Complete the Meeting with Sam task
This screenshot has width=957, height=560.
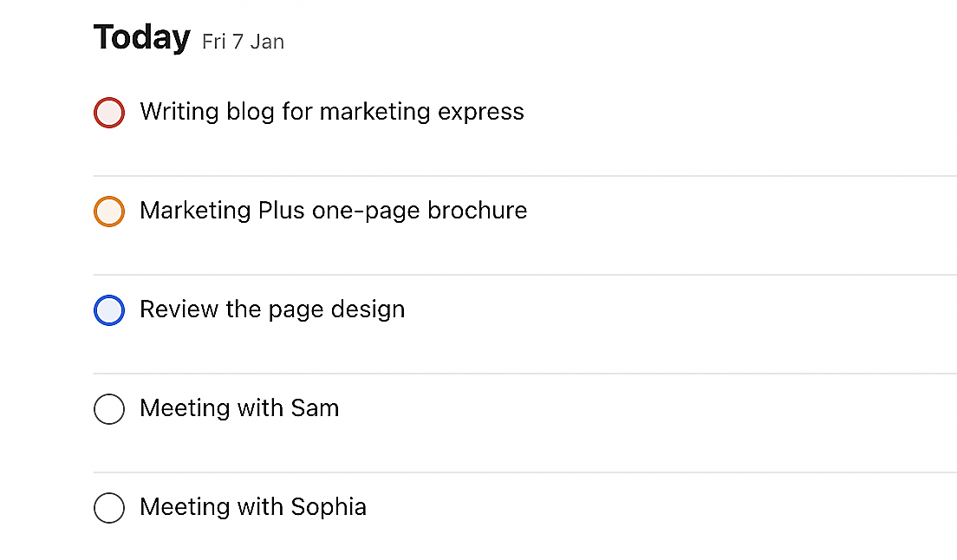click(x=109, y=409)
